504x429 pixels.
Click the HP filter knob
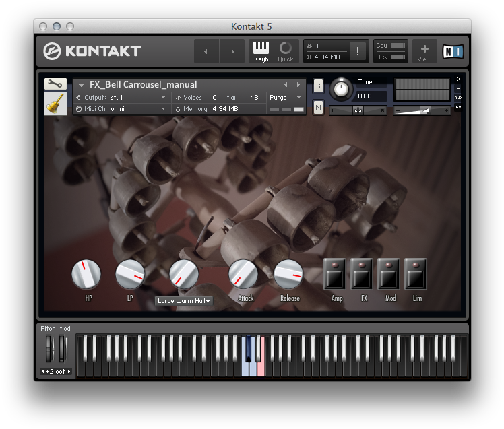pos(86,275)
